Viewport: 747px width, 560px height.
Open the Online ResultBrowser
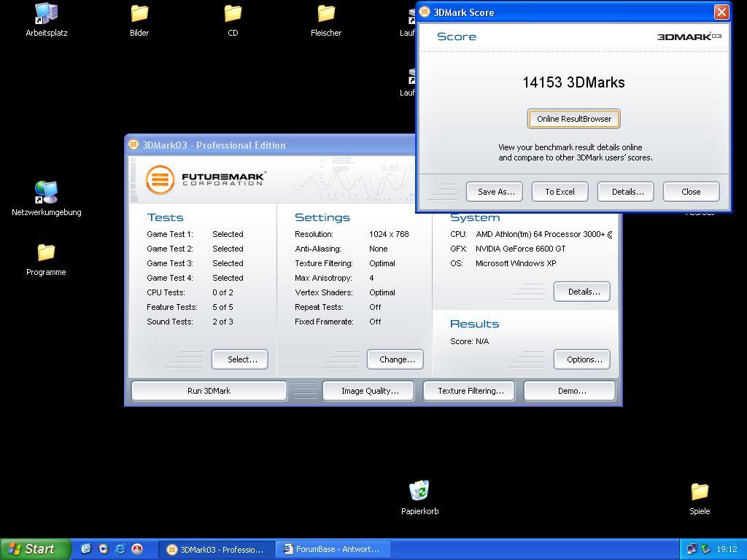tap(573, 119)
